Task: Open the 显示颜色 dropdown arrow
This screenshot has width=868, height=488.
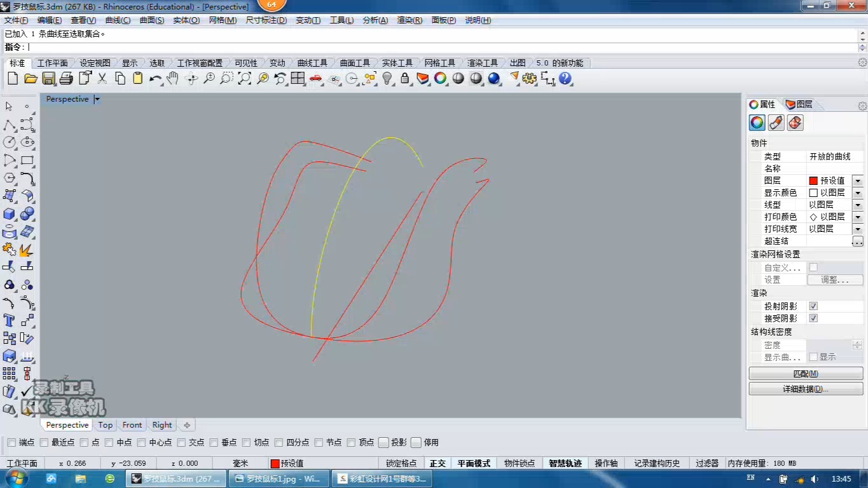Action: (857, 193)
